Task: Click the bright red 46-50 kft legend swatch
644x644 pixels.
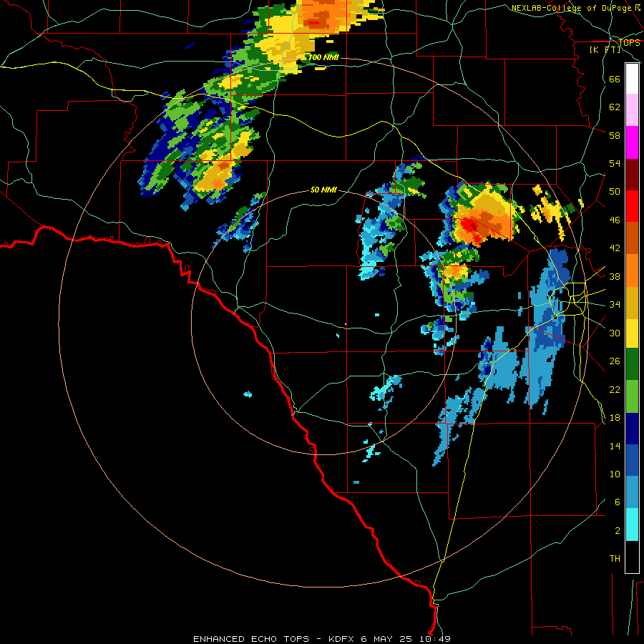Action: (632, 207)
